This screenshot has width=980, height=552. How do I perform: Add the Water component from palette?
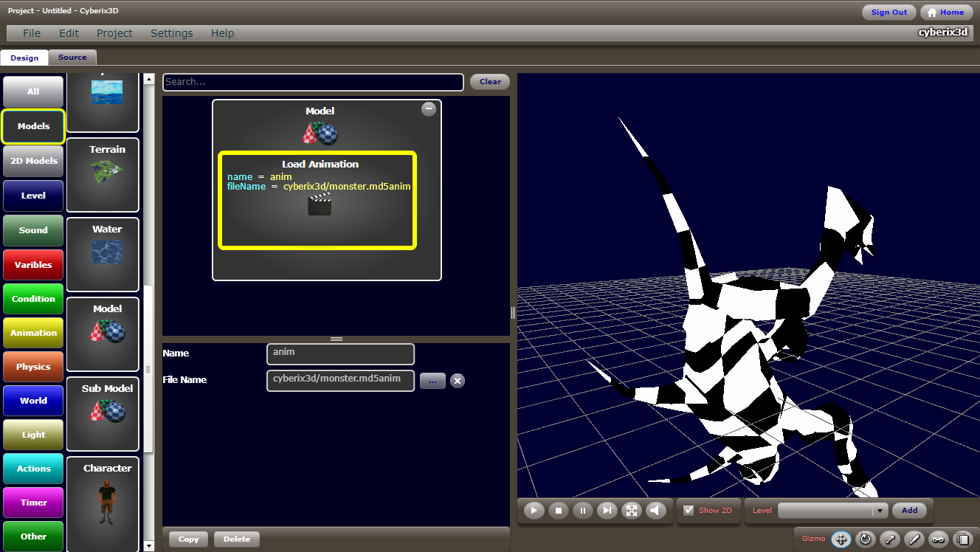pos(103,255)
